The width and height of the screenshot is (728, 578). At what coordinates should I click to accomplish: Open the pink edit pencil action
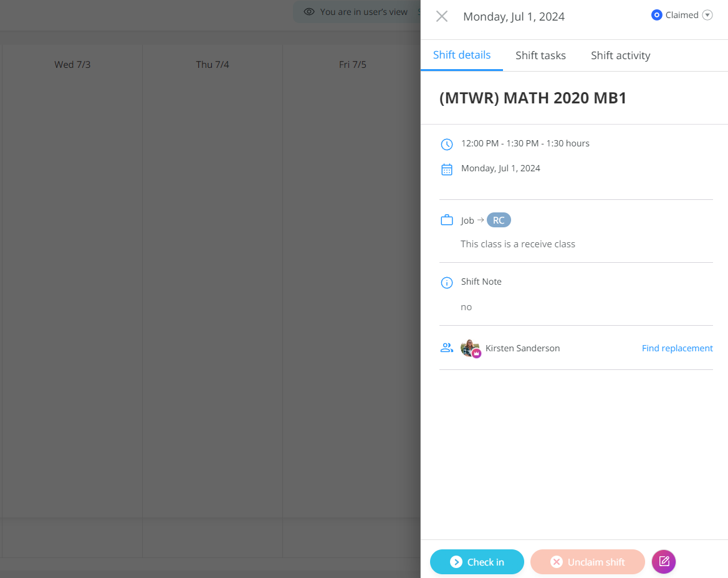pos(663,562)
